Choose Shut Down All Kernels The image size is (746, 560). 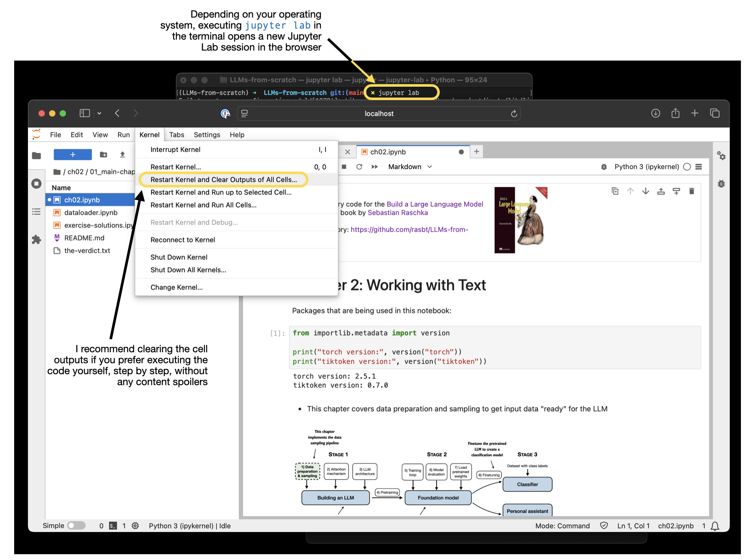[x=237, y=270]
